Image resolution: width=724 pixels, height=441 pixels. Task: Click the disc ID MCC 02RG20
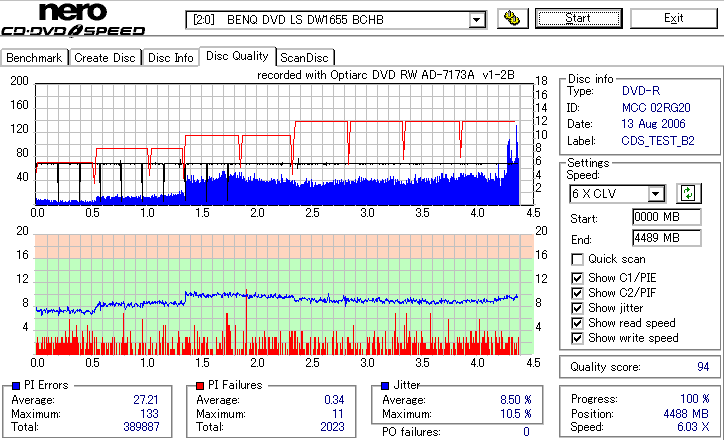[x=656, y=108]
